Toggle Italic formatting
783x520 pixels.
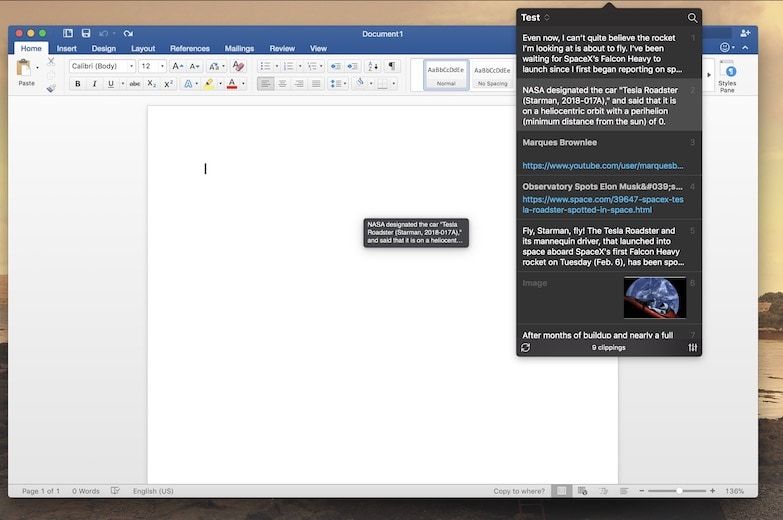95,84
